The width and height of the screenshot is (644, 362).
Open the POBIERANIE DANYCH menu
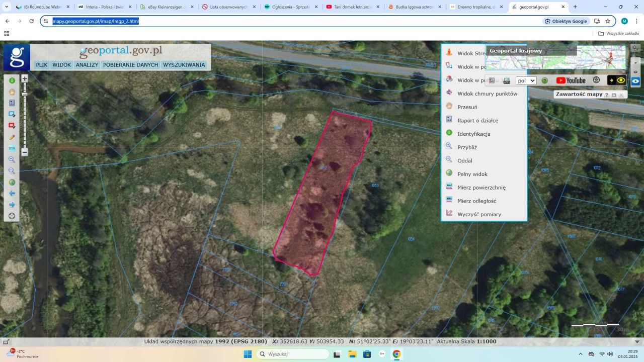point(130,65)
